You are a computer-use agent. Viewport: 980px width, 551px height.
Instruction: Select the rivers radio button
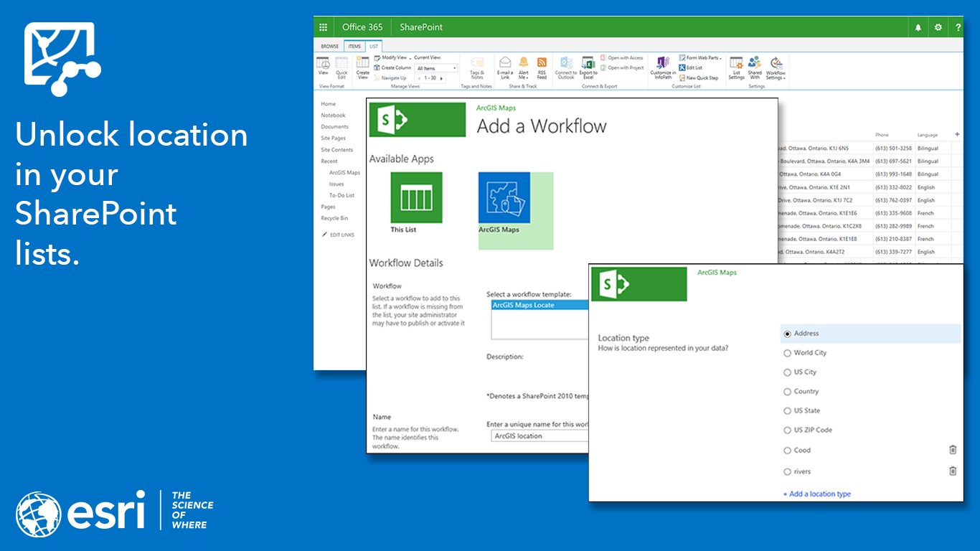(x=788, y=471)
